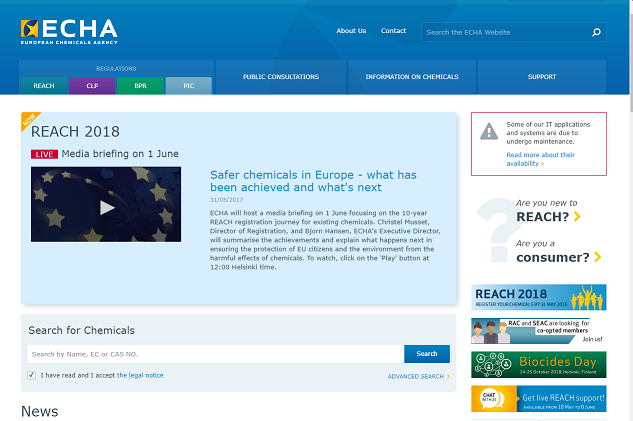The width and height of the screenshot is (633, 421).
Task: Open the BPR regulation tab
Action: pos(140,86)
